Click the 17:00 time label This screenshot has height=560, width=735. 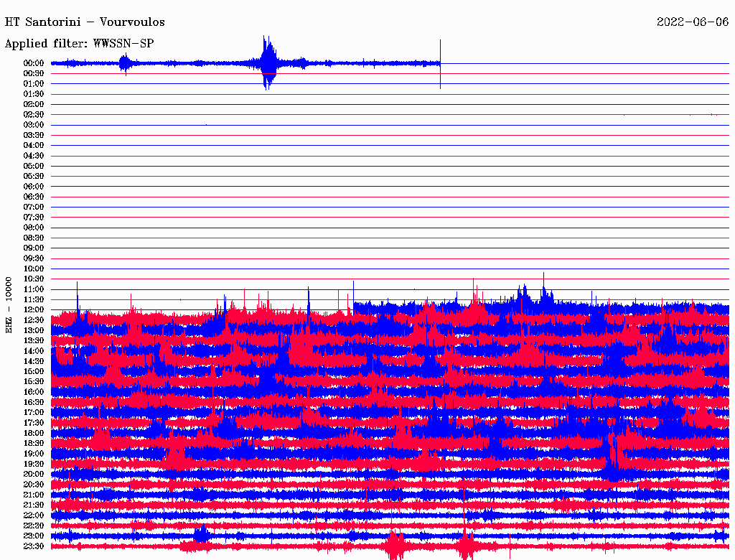pyautogui.click(x=34, y=412)
